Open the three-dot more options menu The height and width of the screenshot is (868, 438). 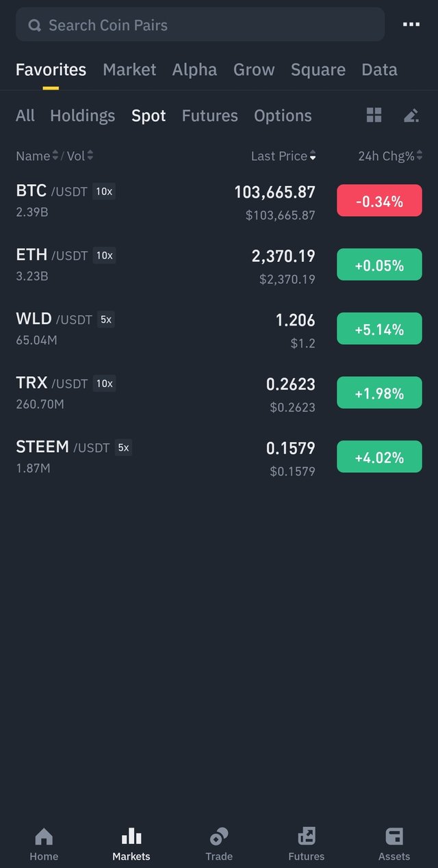click(411, 25)
